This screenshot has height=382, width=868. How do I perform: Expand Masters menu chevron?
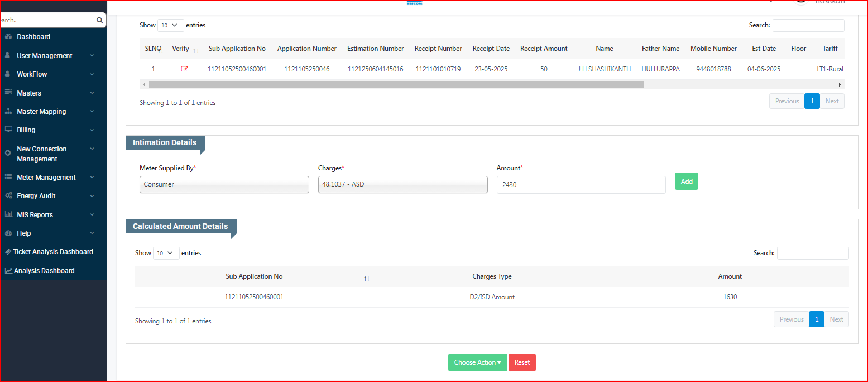(x=92, y=93)
